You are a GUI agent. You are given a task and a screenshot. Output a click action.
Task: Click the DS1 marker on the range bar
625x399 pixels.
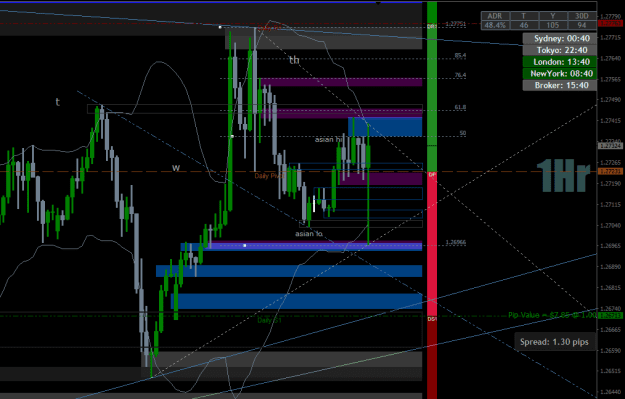pos(432,319)
